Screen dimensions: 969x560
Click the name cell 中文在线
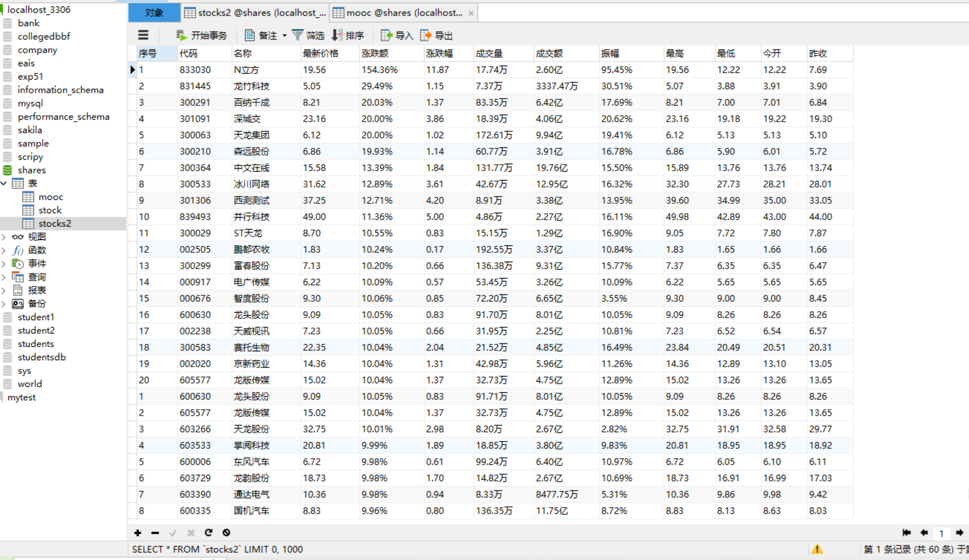(x=266, y=168)
